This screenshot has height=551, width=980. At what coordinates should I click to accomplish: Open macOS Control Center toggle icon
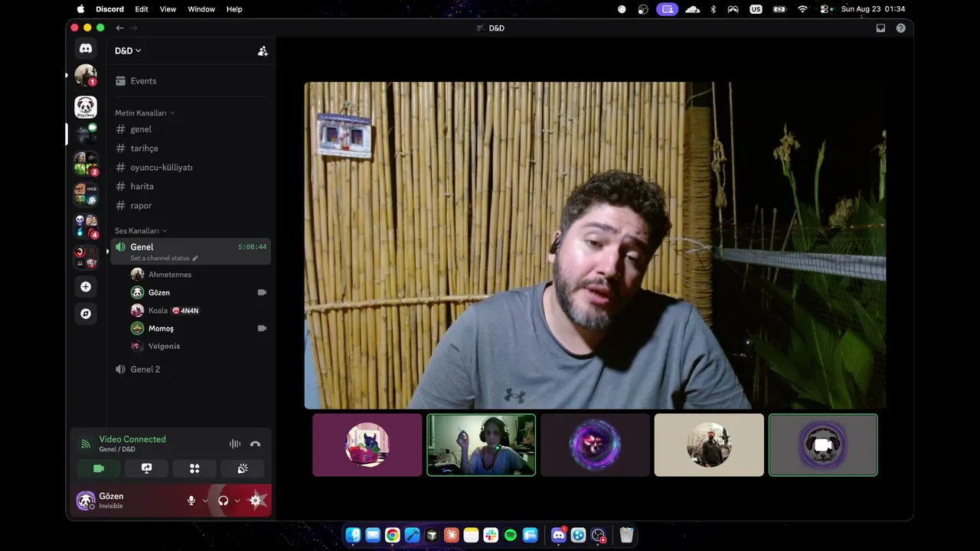point(826,9)
